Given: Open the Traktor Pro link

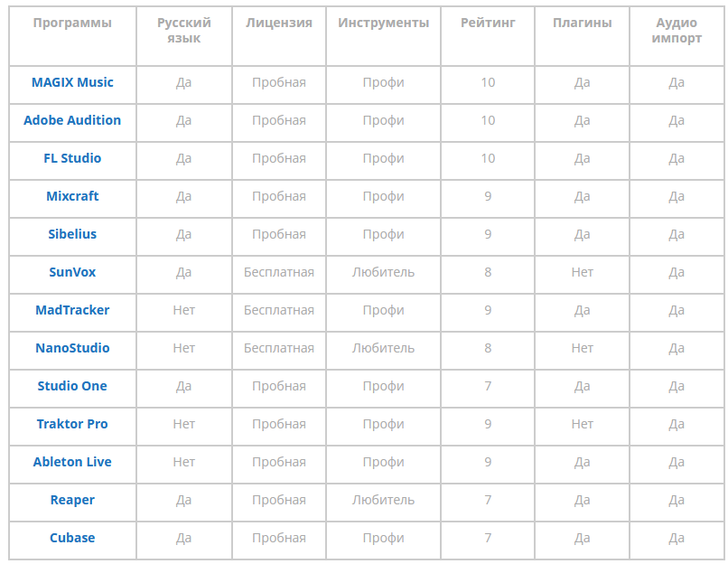Looking at the screenshot, I should point(72,424).
